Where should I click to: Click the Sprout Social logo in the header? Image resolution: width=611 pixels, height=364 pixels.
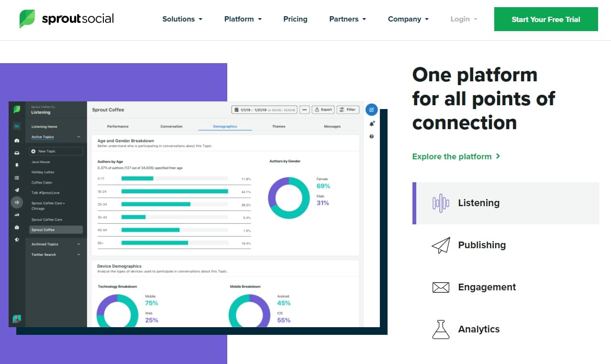point(67,19)
